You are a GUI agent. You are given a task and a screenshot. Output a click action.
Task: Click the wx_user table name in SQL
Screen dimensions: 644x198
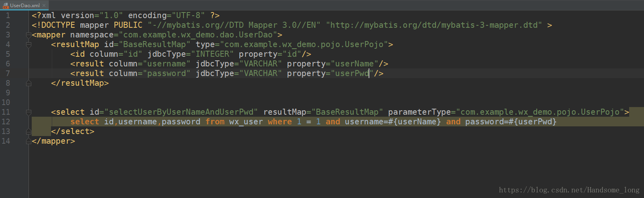tap(246, 122)
